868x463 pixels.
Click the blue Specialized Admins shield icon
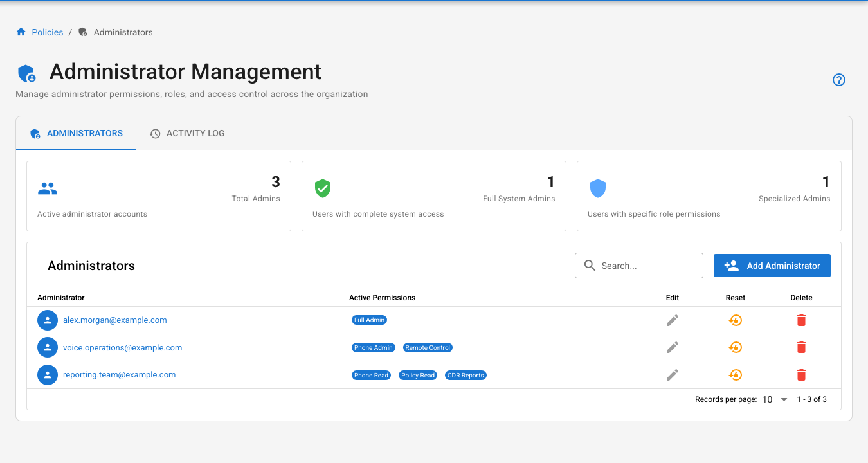coord(598,188)
